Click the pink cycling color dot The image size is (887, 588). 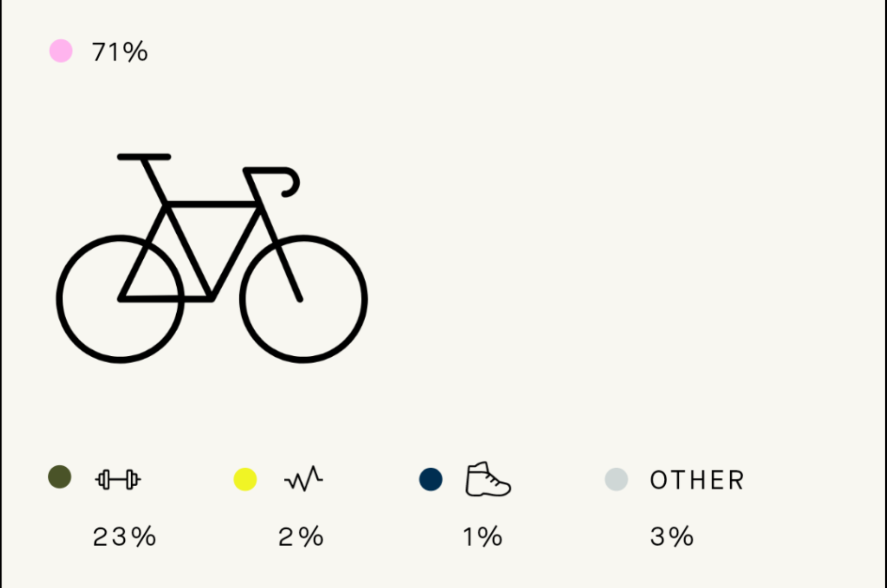[x=61, y=51]
